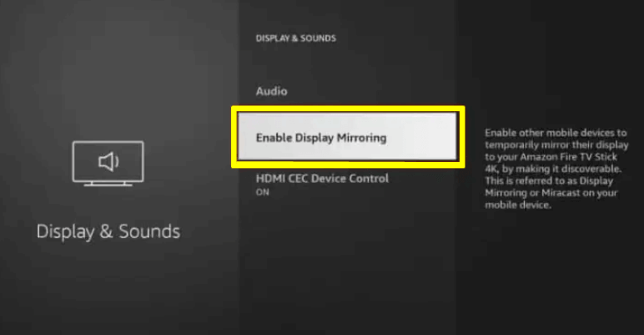Choose Enable Display Mirroring option
Screen dimensions: 644x335
348,137
